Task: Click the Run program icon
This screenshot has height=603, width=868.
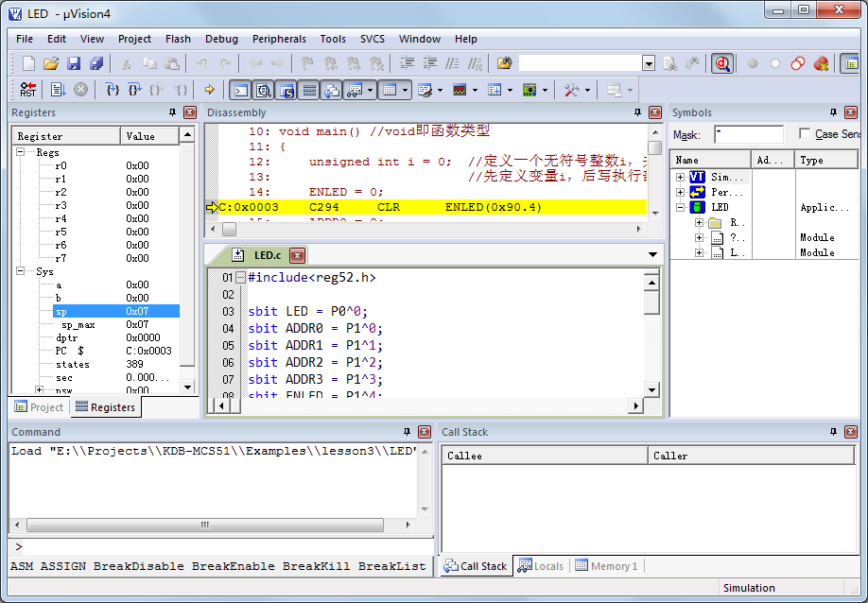Action: [x=58, y=90]
